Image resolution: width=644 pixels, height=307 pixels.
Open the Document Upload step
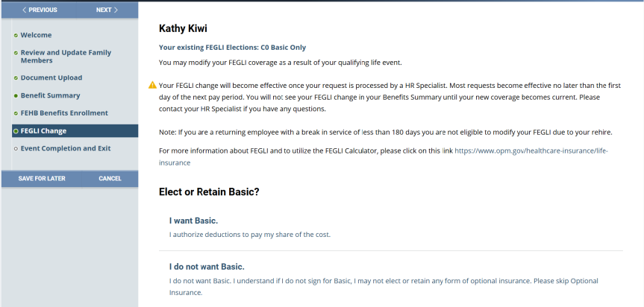click(51, 77)
